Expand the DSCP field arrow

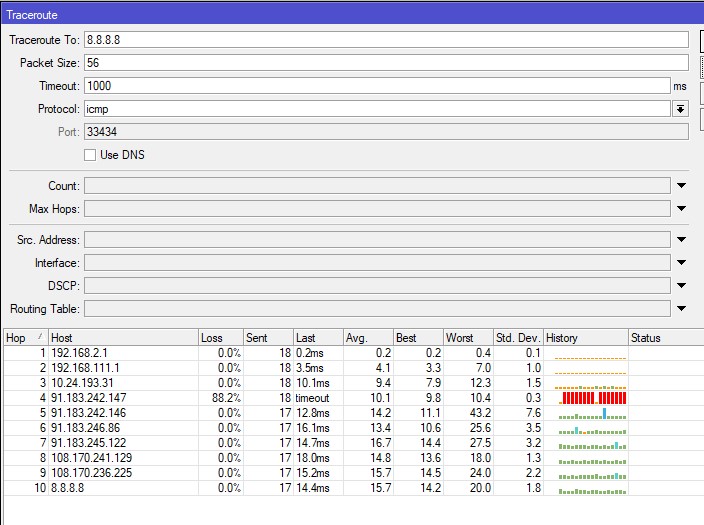(x=681, y=285)
